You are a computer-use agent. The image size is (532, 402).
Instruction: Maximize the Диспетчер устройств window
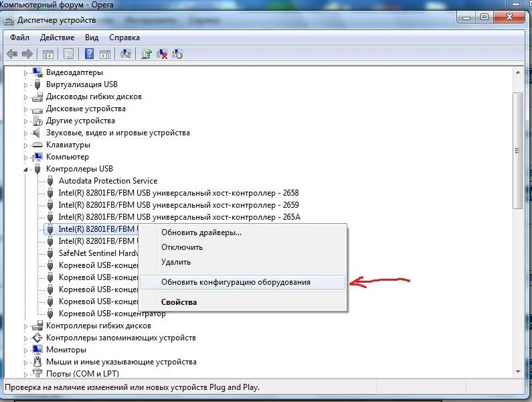click(x=484, y=17)
